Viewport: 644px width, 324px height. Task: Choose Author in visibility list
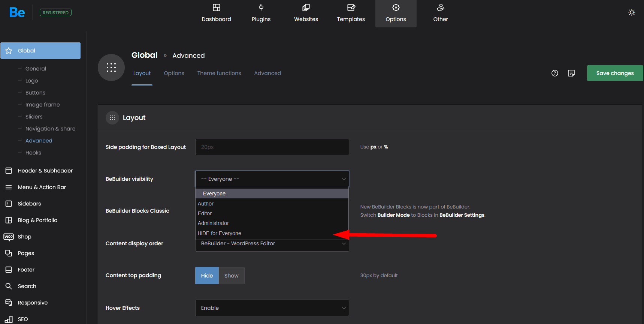click(x=272, y=204)
